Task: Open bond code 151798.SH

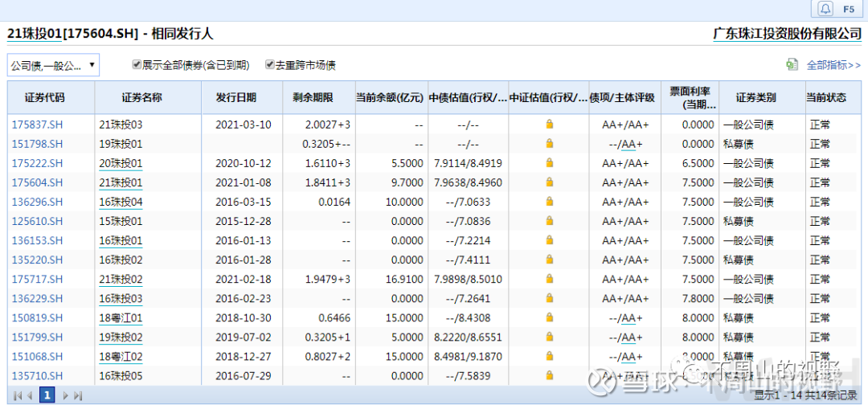Action: tap(37, 144)
